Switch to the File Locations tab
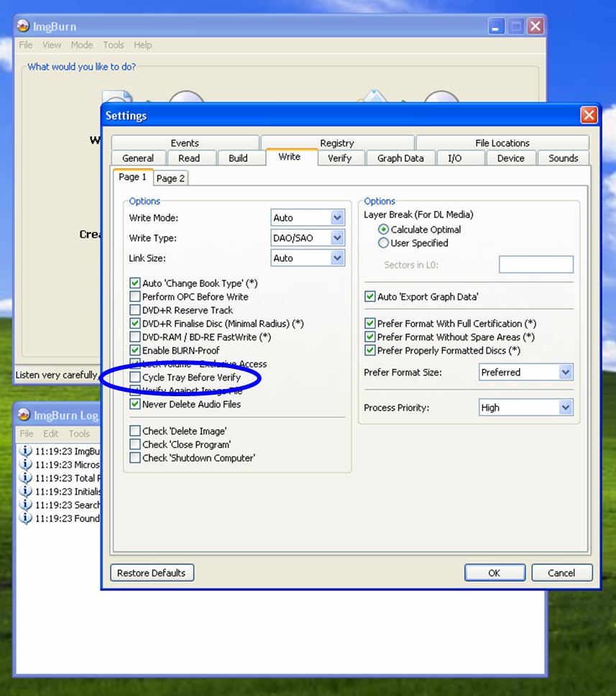 [x=502, y=143]
